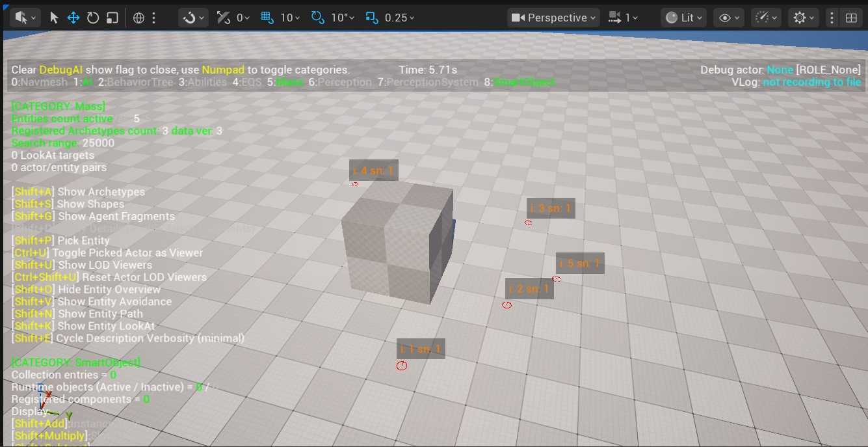Activate the Translate move tool
Image resolution: width=868 pixels, height=447 pixels.
pyautogui.click(x=73, y=18)
